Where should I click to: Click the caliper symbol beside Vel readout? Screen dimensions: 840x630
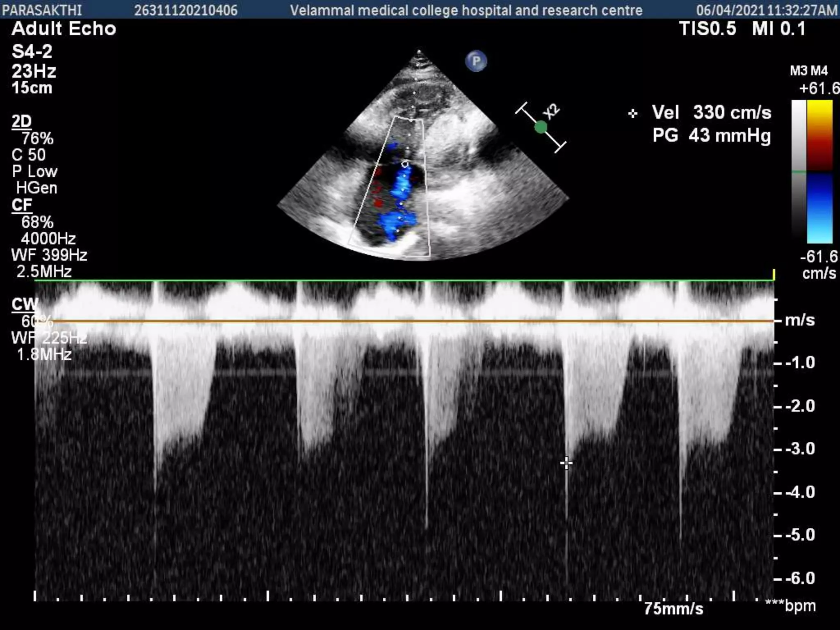[x=632, y=114]
